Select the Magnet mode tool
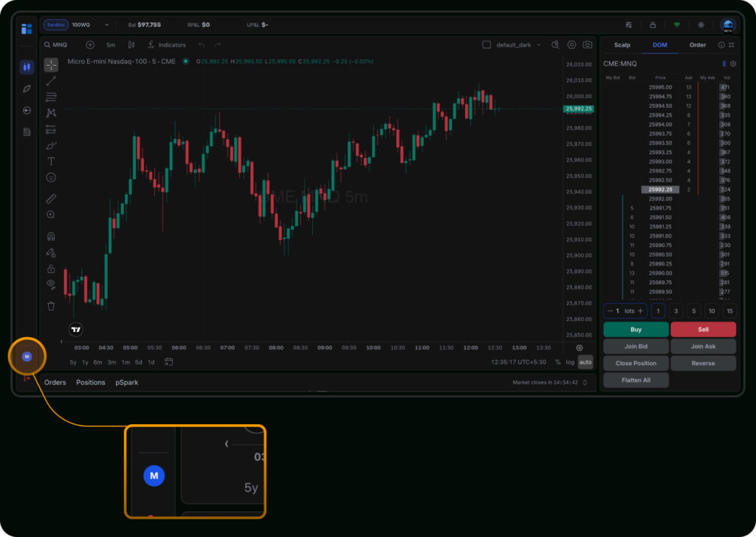 point(51,237)
